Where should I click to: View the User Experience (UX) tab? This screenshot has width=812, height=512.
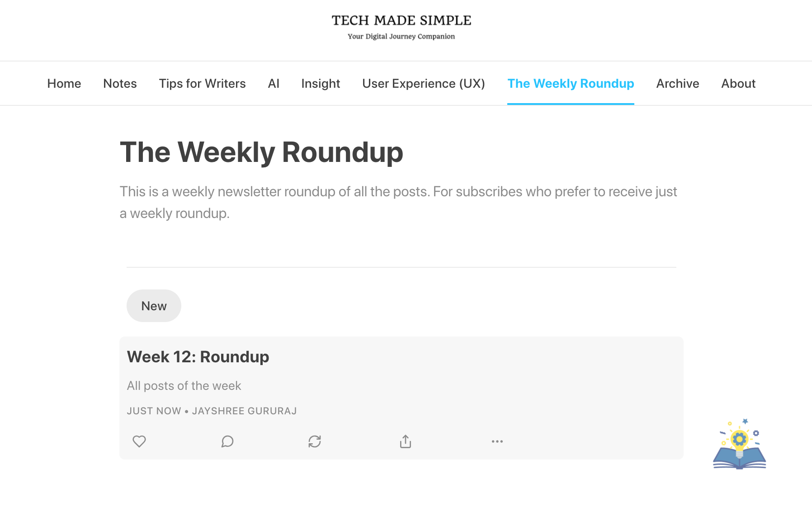click(x=424, y=84)
